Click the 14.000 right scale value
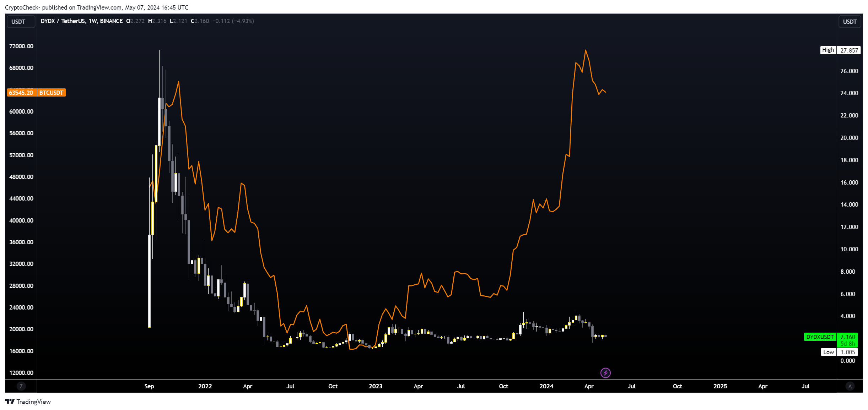Screen dimensions: 868x410 point(849,204)
